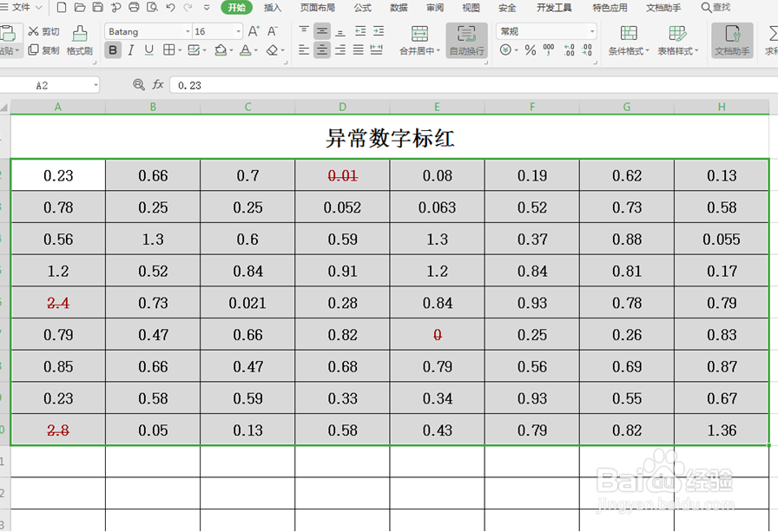Toggle the Underline formatting icon

148,50
